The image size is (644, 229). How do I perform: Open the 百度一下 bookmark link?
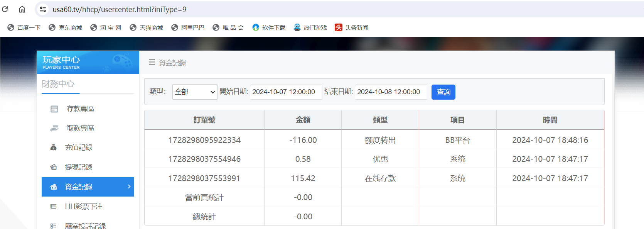24,27
